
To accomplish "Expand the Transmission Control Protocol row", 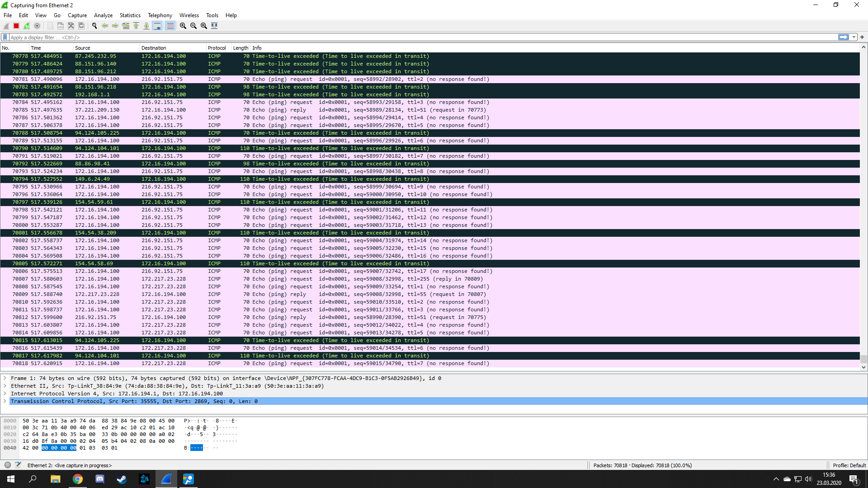I will pos(5,401).
